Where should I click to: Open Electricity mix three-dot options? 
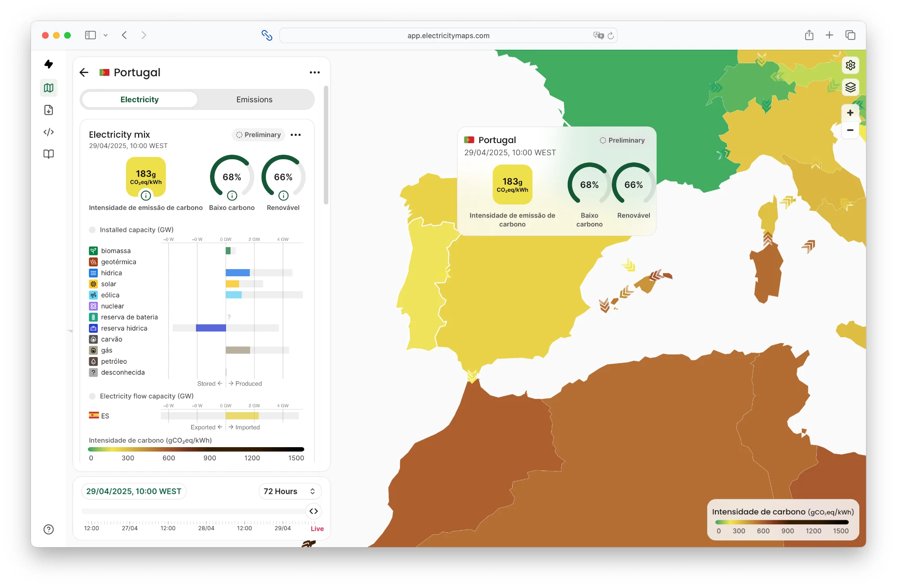click(296, 135)
